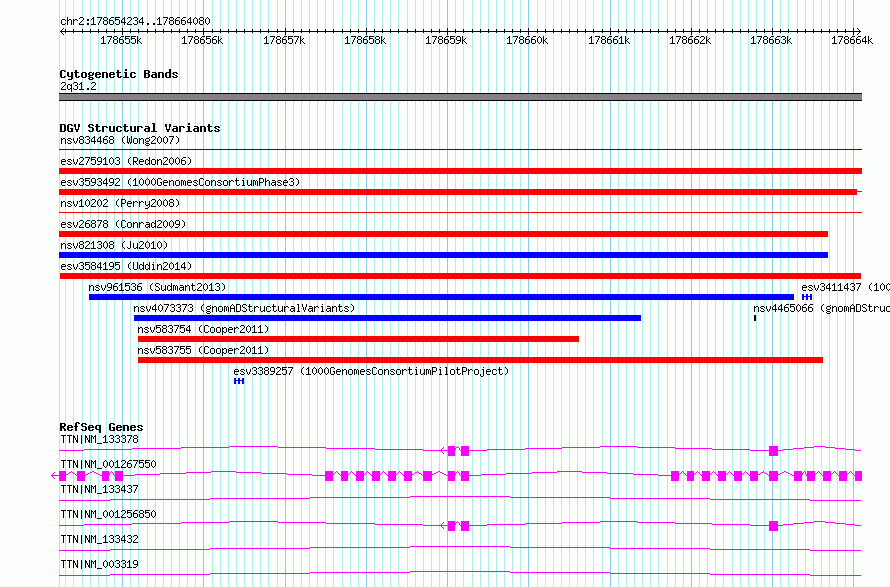Open the TTN|NM_001256850 transcript label
The image size is (890, 587).
tap(108, 514)
